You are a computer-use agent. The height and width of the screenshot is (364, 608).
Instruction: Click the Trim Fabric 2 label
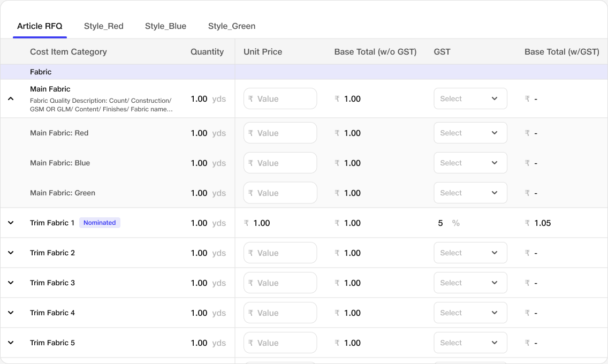[52, 253]
